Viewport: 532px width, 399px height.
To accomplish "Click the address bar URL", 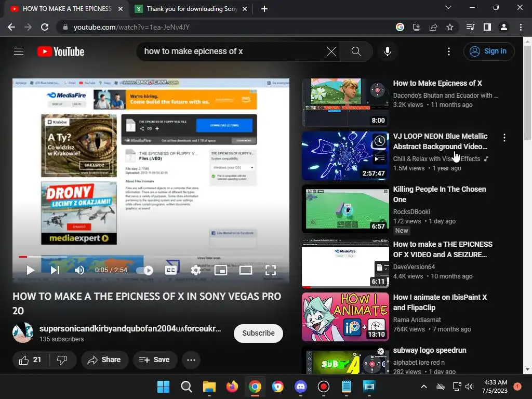I will coord(131,27).
